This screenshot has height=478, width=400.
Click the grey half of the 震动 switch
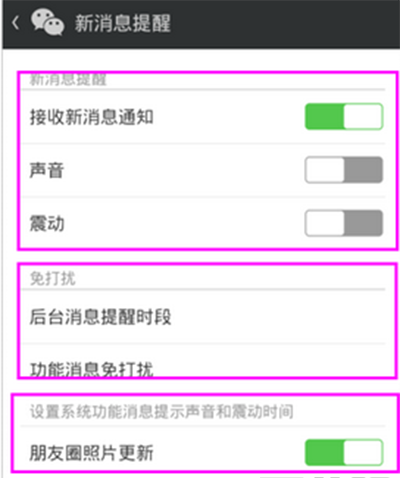[x=363, y=223]
